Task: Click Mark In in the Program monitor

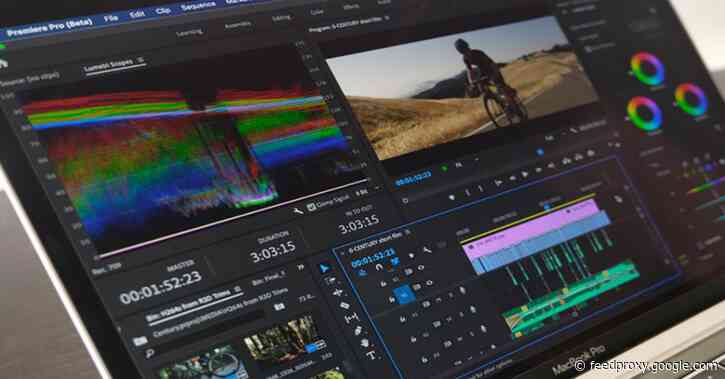Action: click(468, 192)
